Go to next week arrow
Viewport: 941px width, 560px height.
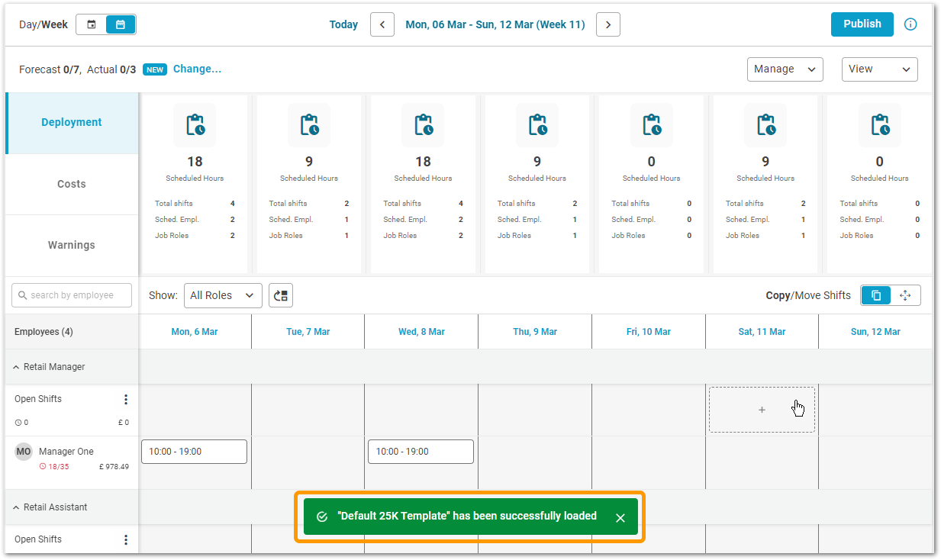click(x=607, y=24)
